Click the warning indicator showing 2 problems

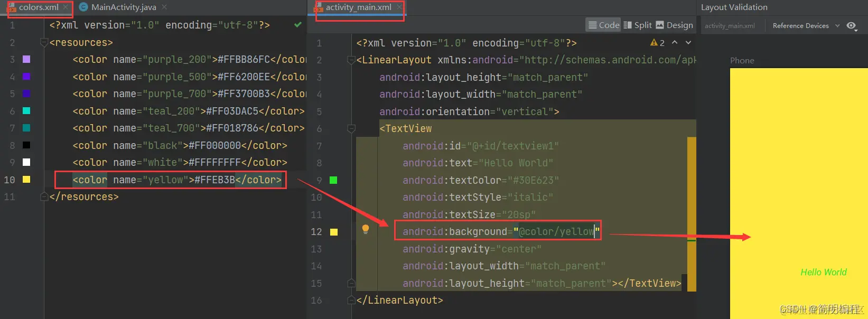(657, 43)
